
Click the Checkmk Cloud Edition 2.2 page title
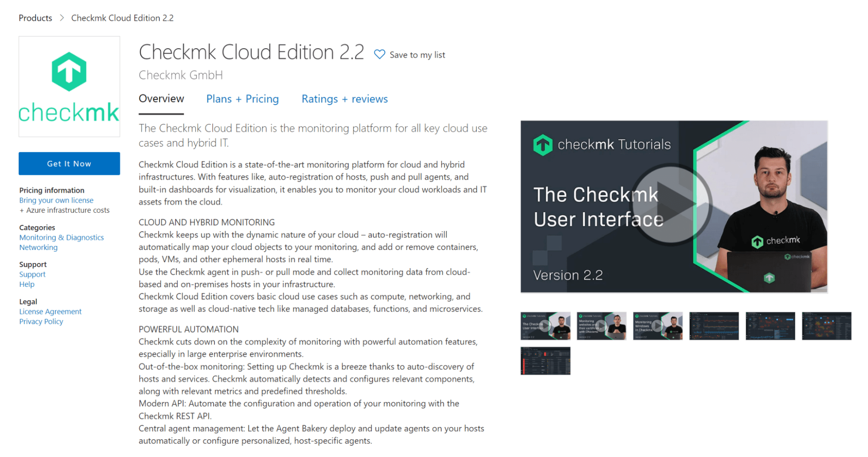point(251,52)
